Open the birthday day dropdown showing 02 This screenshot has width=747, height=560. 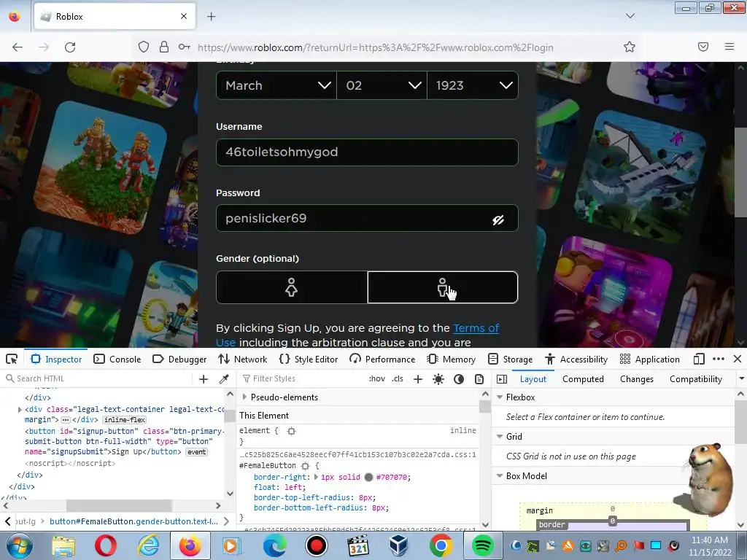[382, 85]
